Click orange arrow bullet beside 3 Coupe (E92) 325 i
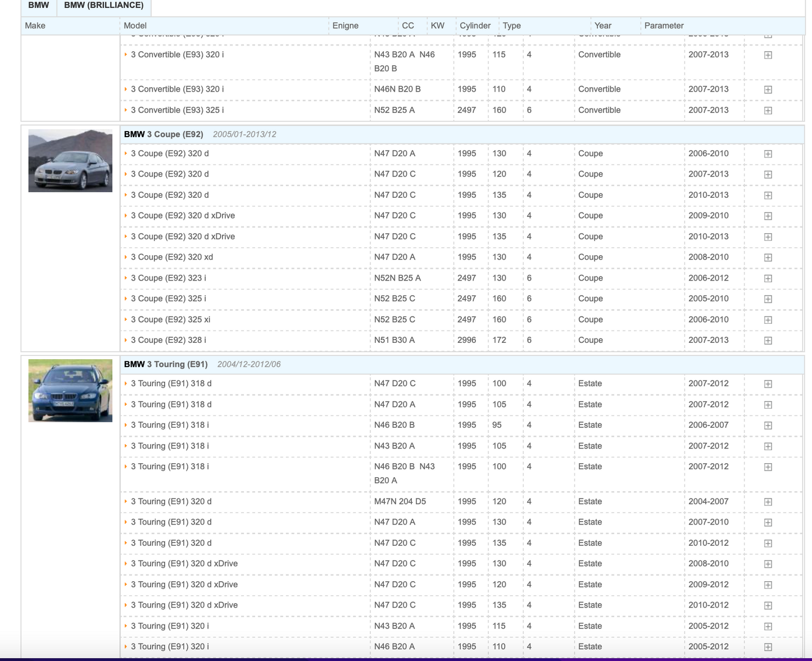812x661 pixels. point(126,299)
